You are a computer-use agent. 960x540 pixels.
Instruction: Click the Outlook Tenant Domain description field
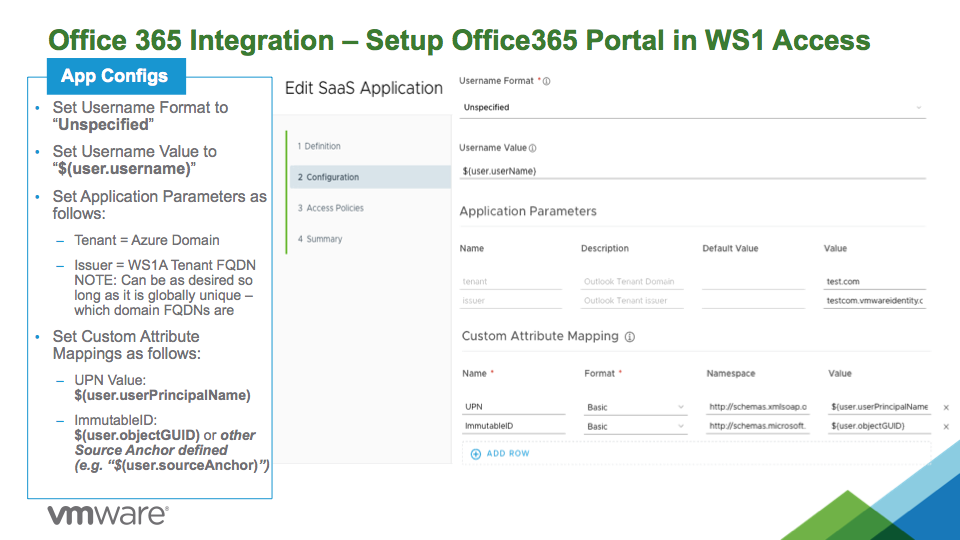[631, 282]
